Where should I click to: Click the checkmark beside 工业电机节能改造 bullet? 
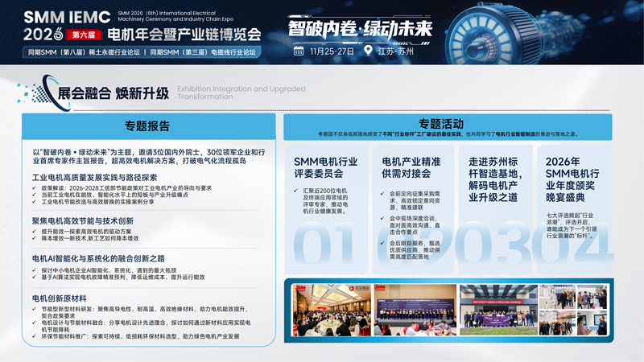point(35,202)
